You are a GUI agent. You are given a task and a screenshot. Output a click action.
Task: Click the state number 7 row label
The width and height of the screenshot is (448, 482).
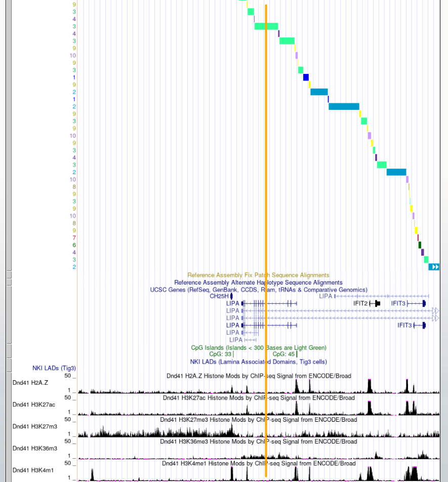[74, 237]
